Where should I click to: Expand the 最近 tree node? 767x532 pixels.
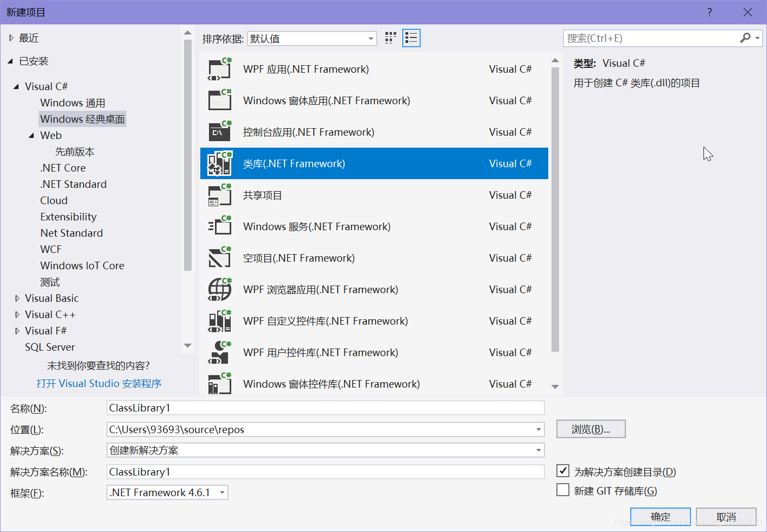(x=11, y=38)
